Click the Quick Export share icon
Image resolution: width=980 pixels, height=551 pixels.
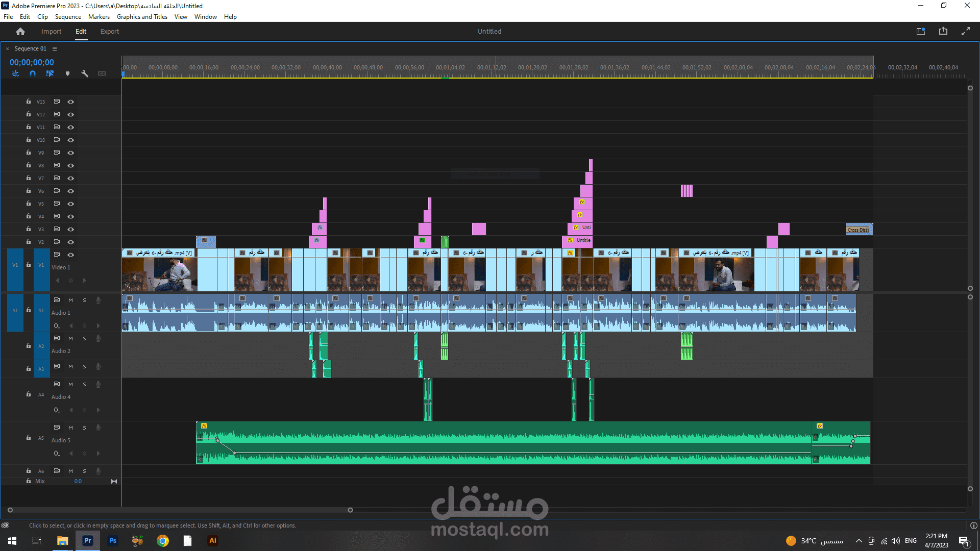(943, 32)
